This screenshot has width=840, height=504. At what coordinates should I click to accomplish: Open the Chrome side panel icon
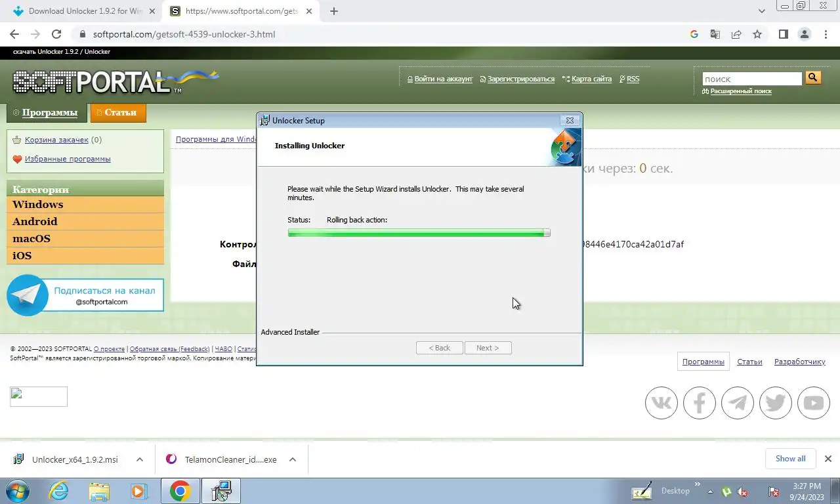click(783, 34)
